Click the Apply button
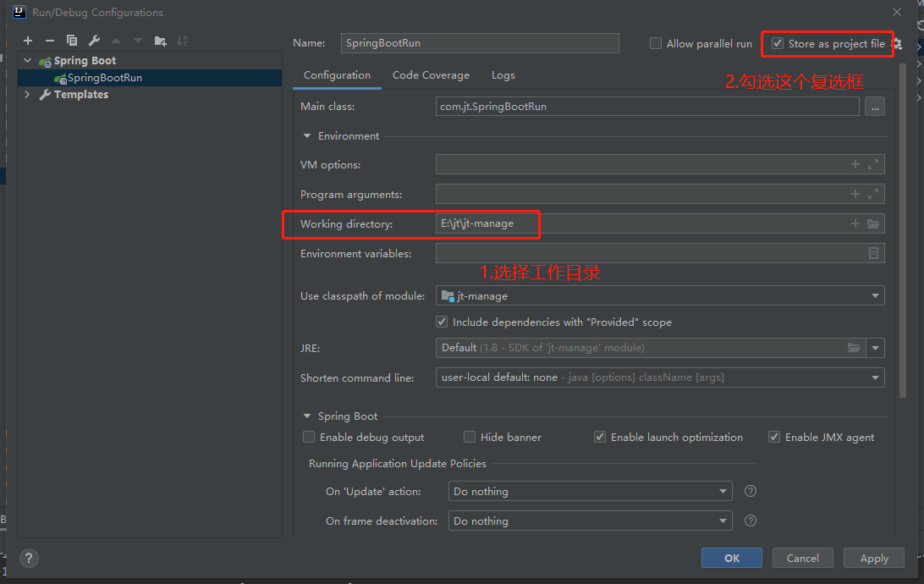Image resolution: width=924 pixels, height=584 pixels. click(x=874, y=558)
